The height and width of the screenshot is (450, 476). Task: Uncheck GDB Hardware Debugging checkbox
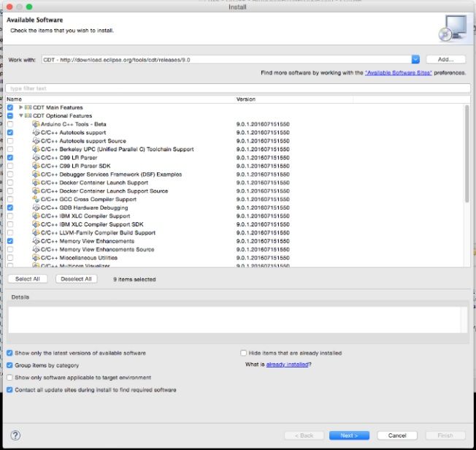(10, 207)
